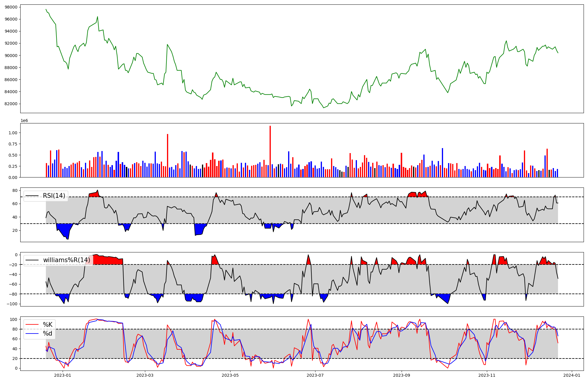Viewport: 588px width, 382px height.
Task: Click the -100 tick on Williams %R axis
Action: coord(13,304)
